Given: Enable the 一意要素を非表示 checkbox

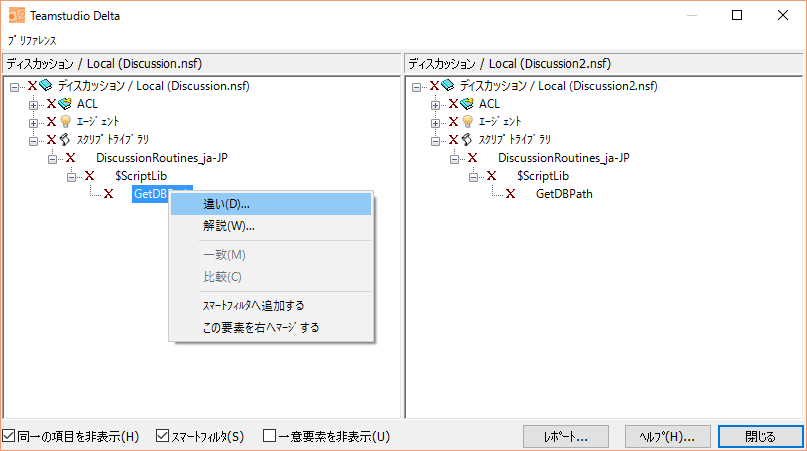Looking at the screenshot, I should 269,436.
